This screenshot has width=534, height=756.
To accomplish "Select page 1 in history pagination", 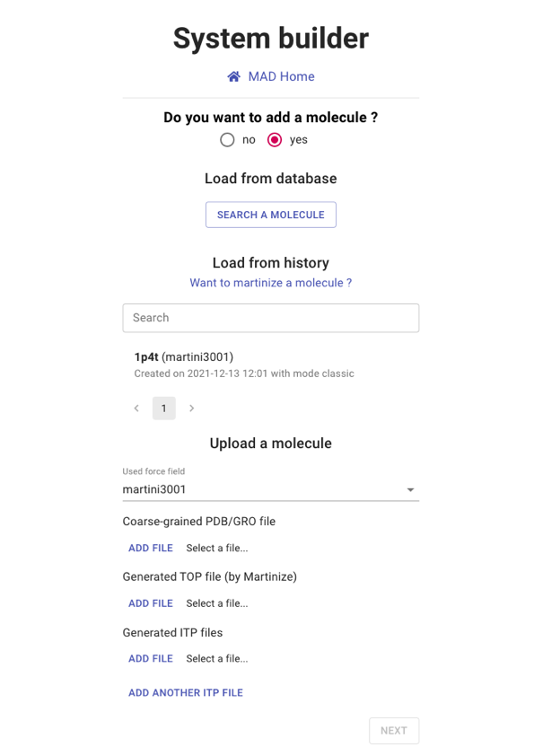I will [x=164, y=409].
